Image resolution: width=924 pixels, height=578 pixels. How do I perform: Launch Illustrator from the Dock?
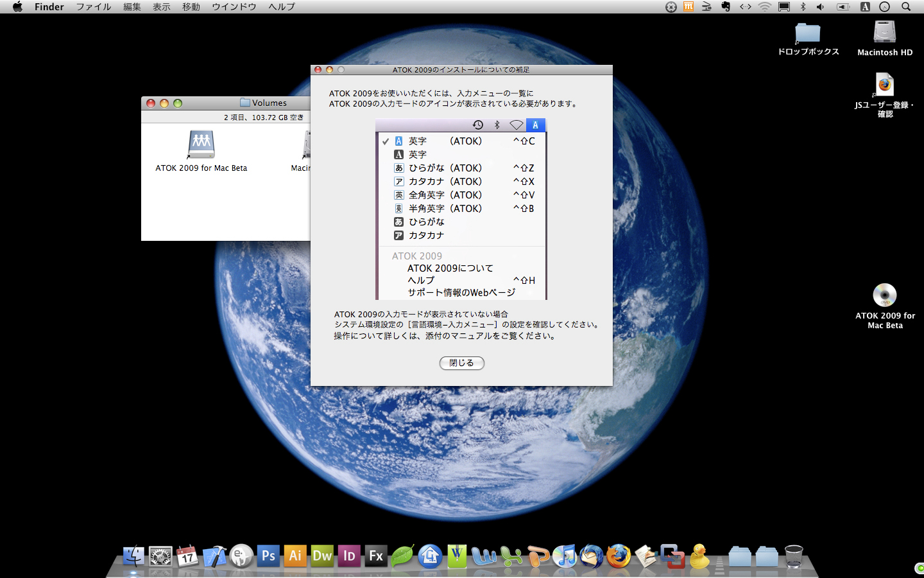click(295, 556)
